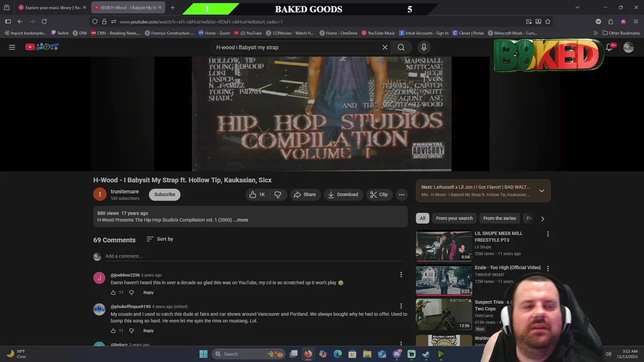Switch to Explore your music library tab
644x362 pixels.
[x=52, y=8]
